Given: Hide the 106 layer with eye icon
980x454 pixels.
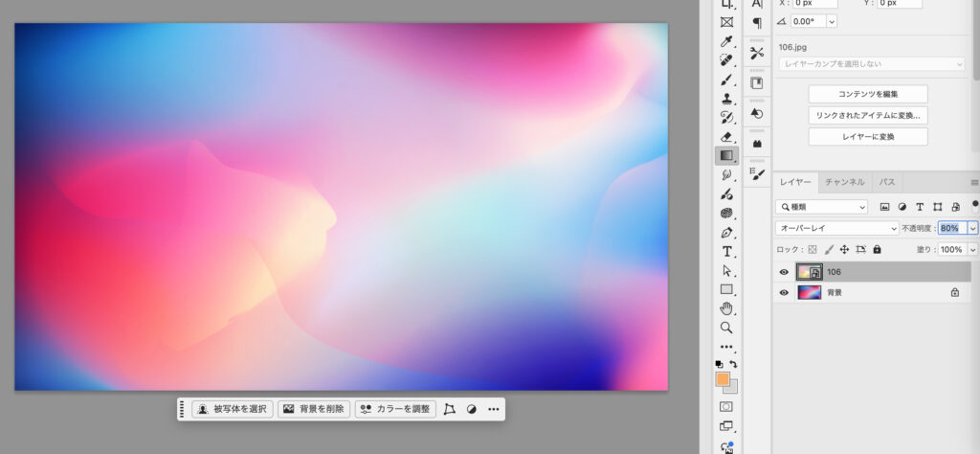Looking at the screenshot, I should pyautogui.click(x=784, y=272).
